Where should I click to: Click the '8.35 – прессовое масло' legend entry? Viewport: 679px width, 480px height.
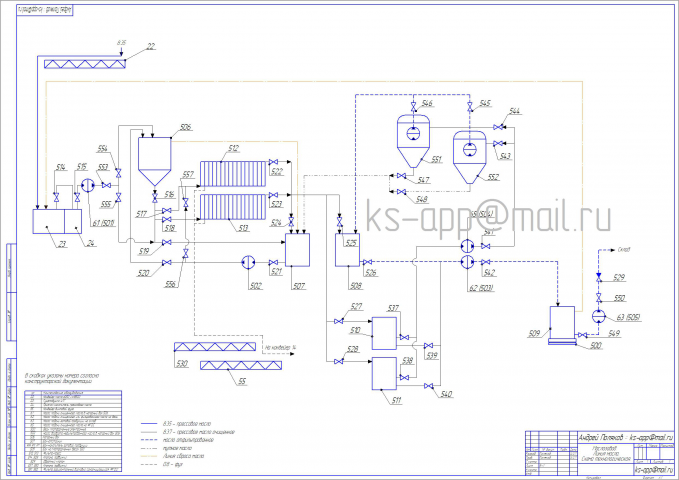(187, 424)
